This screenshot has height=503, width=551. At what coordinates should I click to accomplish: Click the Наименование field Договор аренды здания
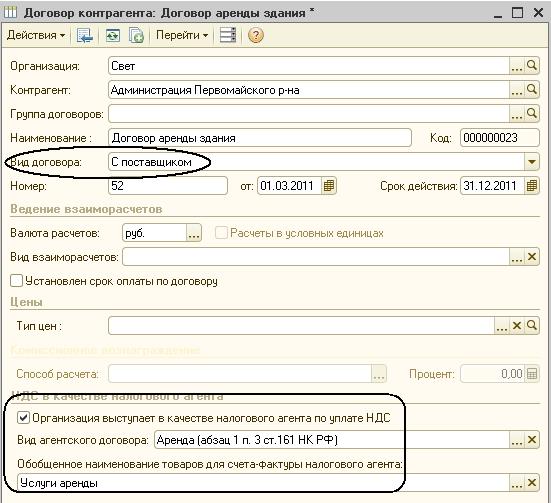point(260,138)
